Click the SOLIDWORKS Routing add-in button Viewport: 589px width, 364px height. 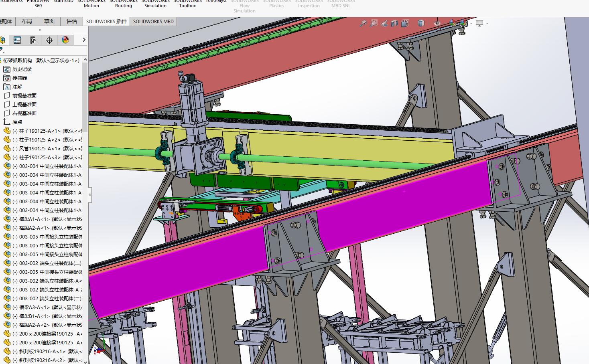124,4
